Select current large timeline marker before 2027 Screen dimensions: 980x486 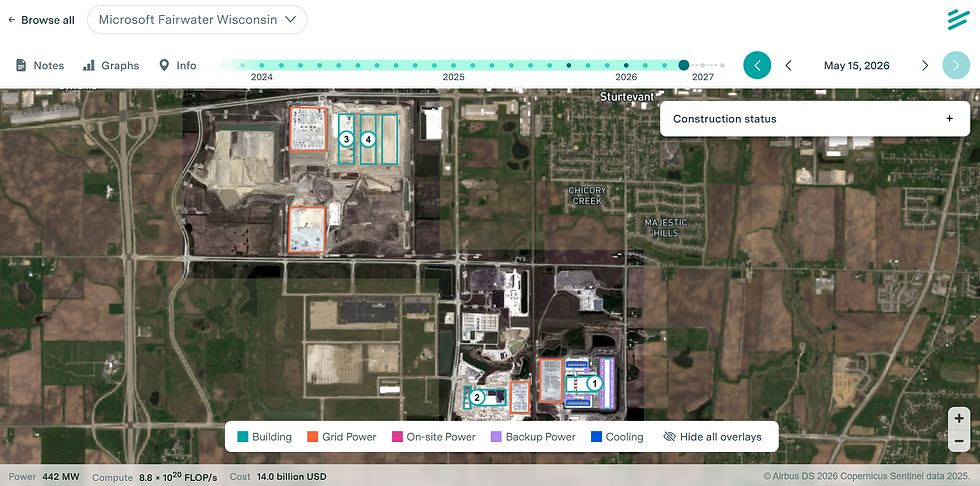click(x=684, y=65)
